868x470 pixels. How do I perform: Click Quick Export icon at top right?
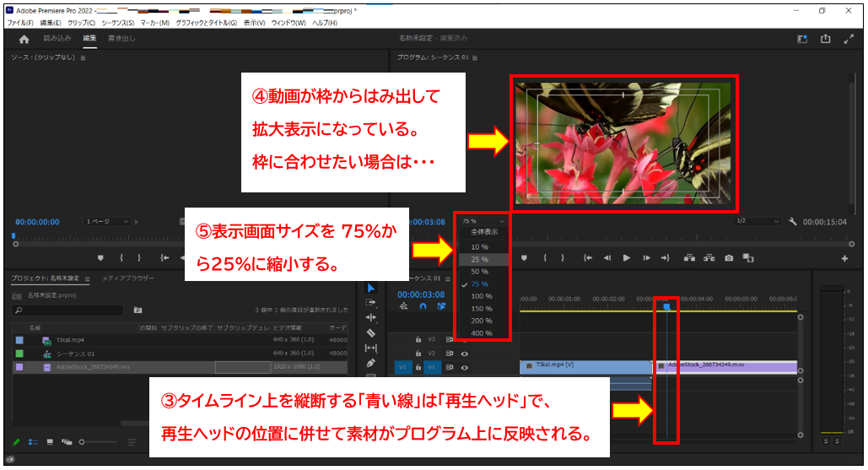pyautogui.click(x=825, y=39)
